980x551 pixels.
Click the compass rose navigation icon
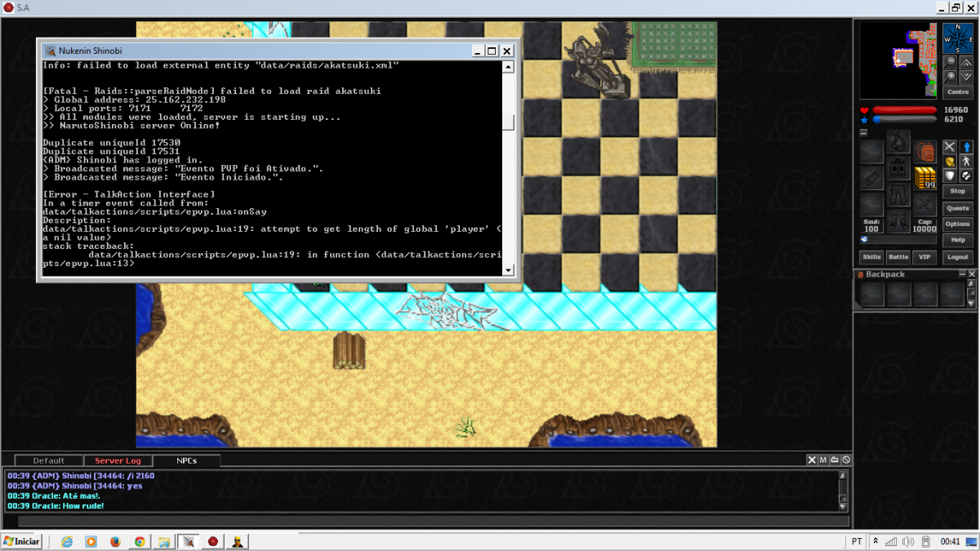pyautogui.click(x=957, y=38)
